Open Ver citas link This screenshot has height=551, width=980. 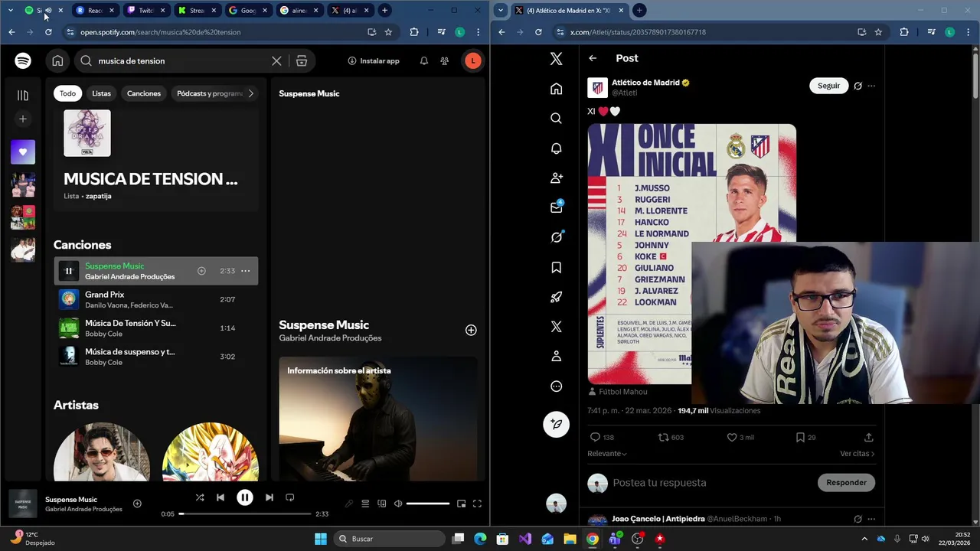[x=857, y=454]
